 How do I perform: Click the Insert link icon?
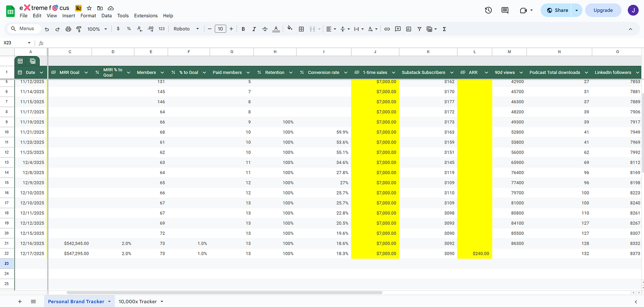click(387, 29)
